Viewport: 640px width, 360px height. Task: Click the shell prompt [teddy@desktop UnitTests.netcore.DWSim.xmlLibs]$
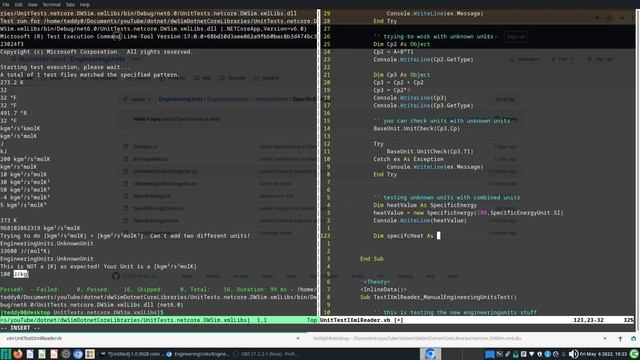(82, 312)
